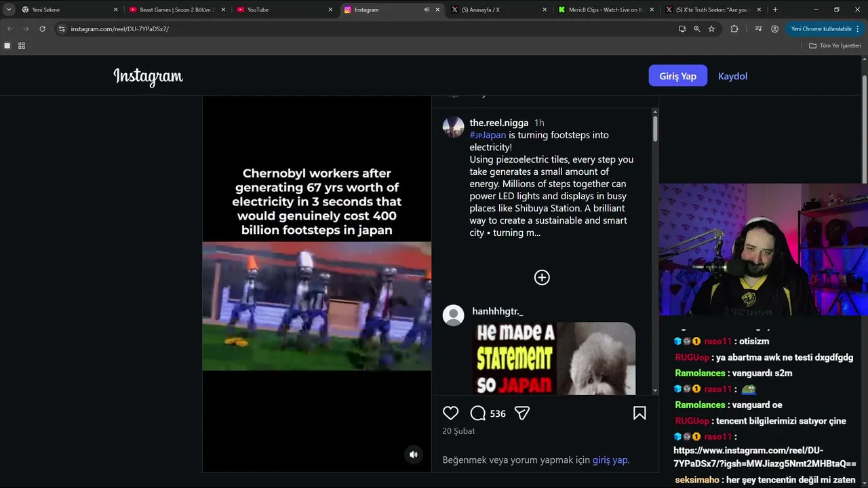The width and height of the screenshot is (868, 488).
Task: Open Chrome three-dot menu
Action: (x=858, y=29)
